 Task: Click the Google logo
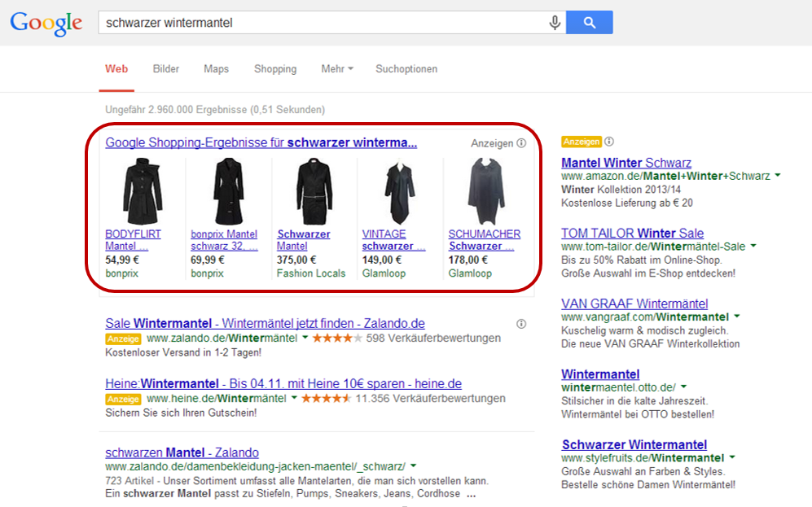(46, 23)
